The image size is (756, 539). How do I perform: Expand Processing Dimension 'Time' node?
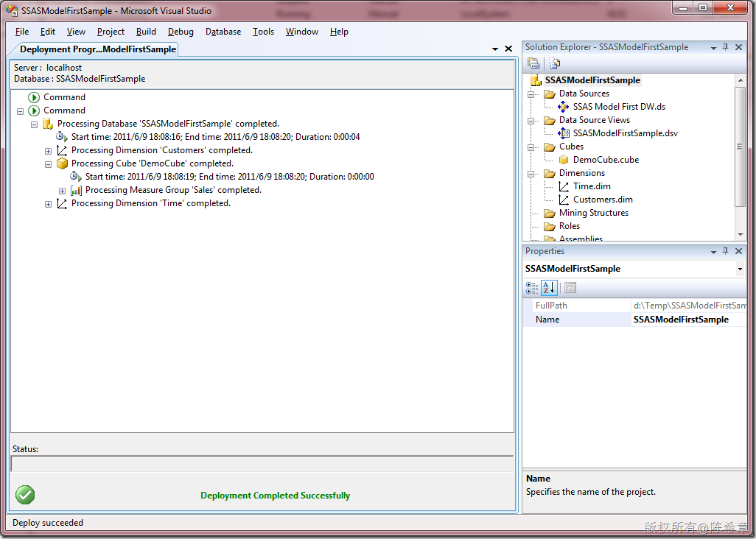(48, 204)
